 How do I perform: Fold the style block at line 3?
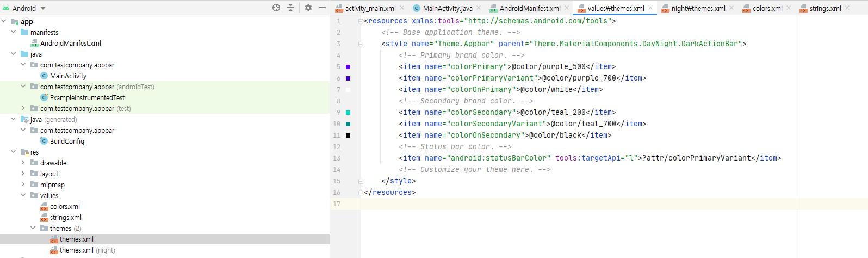(x=361, y=44)
